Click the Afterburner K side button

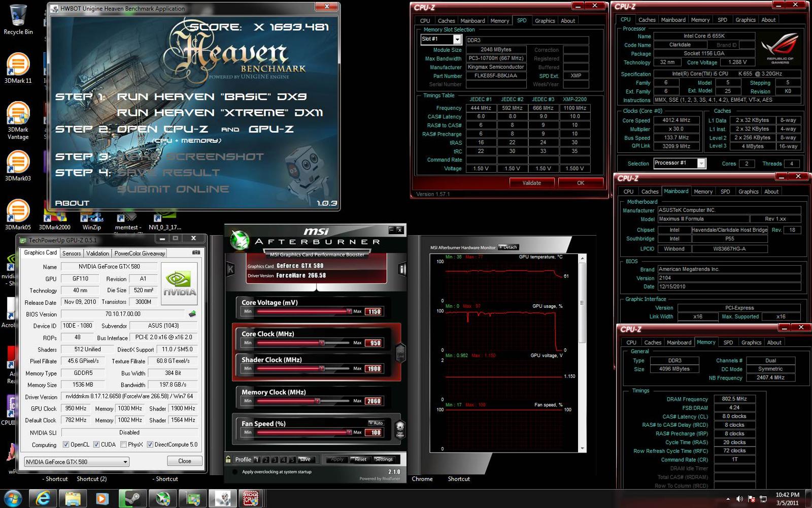(230, 269)
